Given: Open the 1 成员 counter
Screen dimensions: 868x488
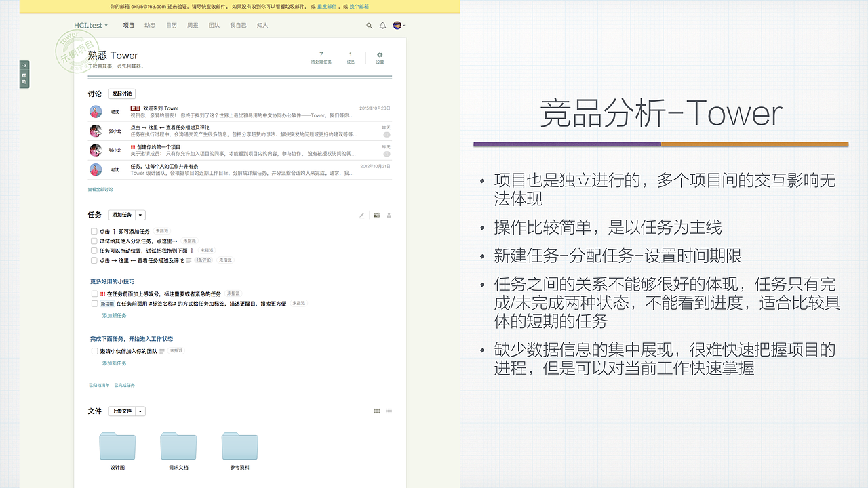Looking at the screenshot, I should pos(351,58).
